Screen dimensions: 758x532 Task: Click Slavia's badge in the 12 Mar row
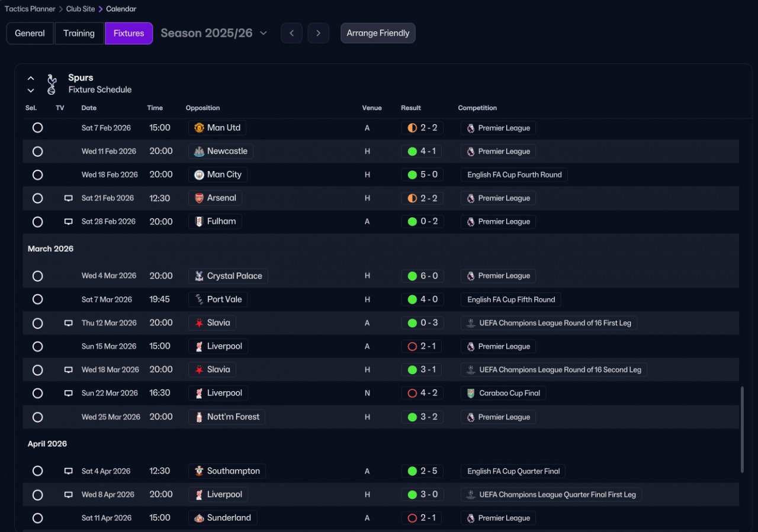click(199, 323)
